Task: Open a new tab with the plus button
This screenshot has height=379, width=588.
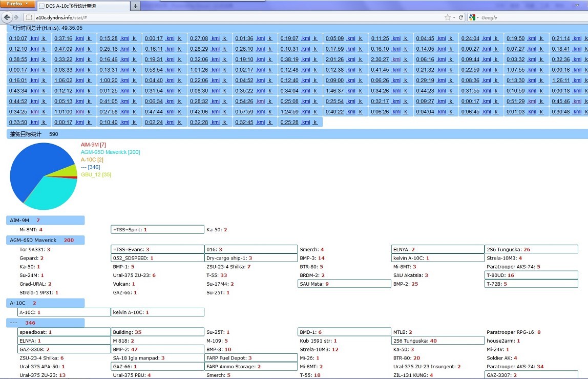Action: [135, 6]
